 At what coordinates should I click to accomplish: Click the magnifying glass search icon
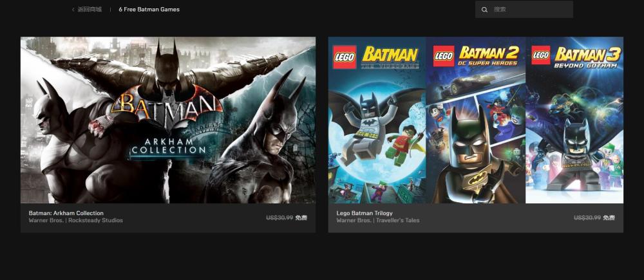(485, 10)
